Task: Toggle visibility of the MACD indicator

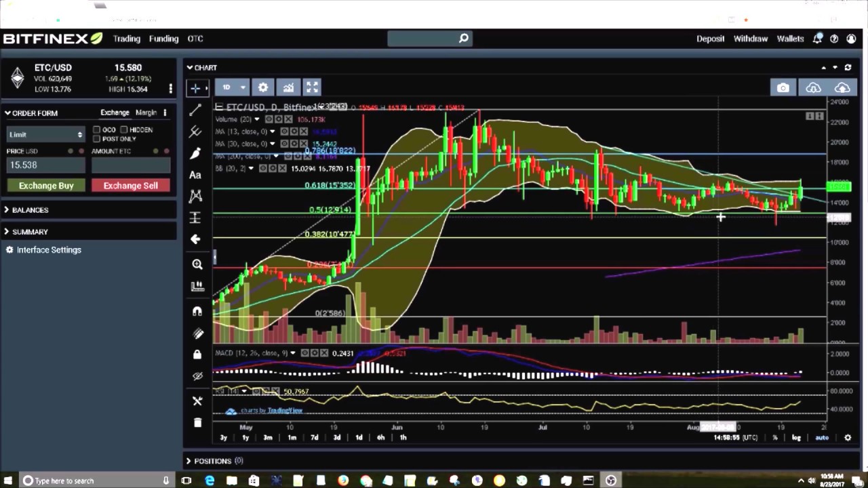Action: pos(306,353)
